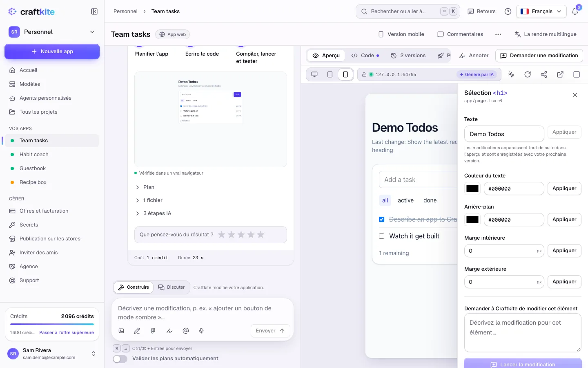Image resolution: width=588 pixels, height=368 pixels.
Task: Click 'Demander une modification' button
Action: tap(539, 56)
